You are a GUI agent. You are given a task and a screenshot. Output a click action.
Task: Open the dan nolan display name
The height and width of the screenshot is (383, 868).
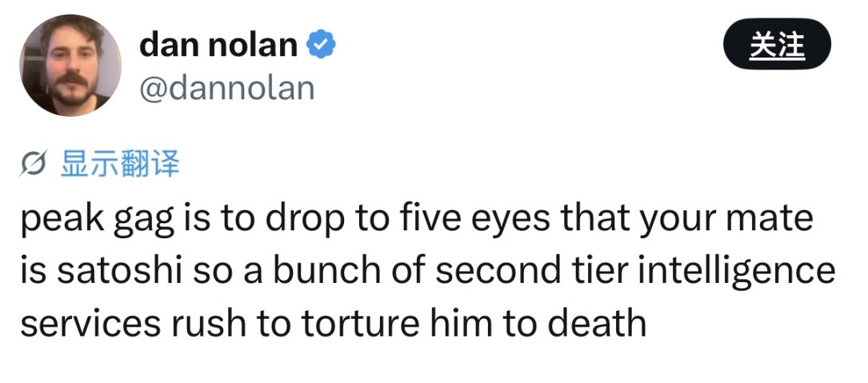point(218,45)
